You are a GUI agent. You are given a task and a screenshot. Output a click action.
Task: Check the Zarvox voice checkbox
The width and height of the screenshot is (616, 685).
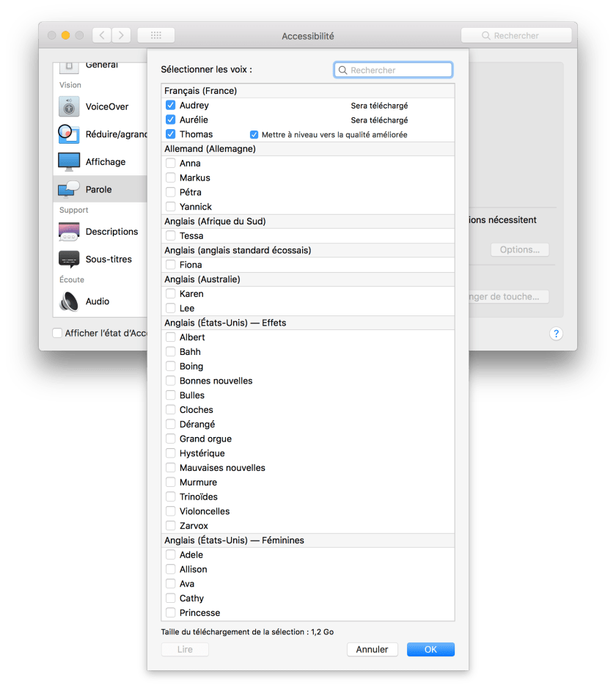click(x=171, y=526)
